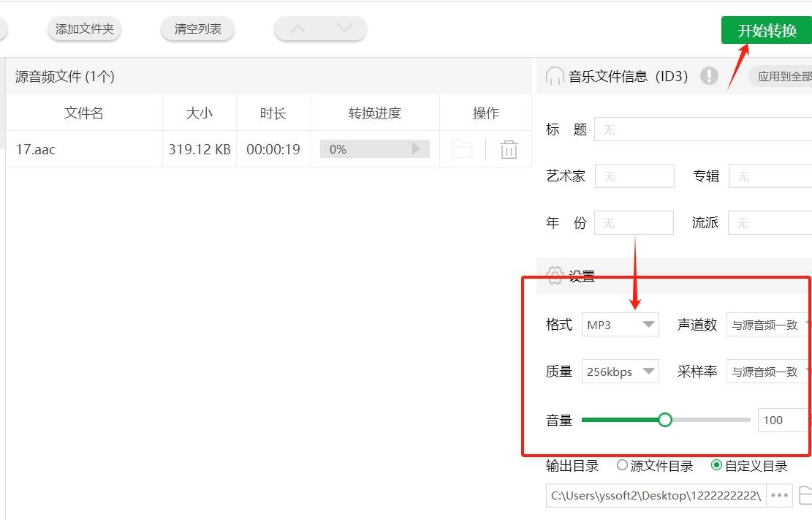The width and height of the screenshot is (812, 520).
Task: Select the 17.aac file row
Action: pos(269,149)
